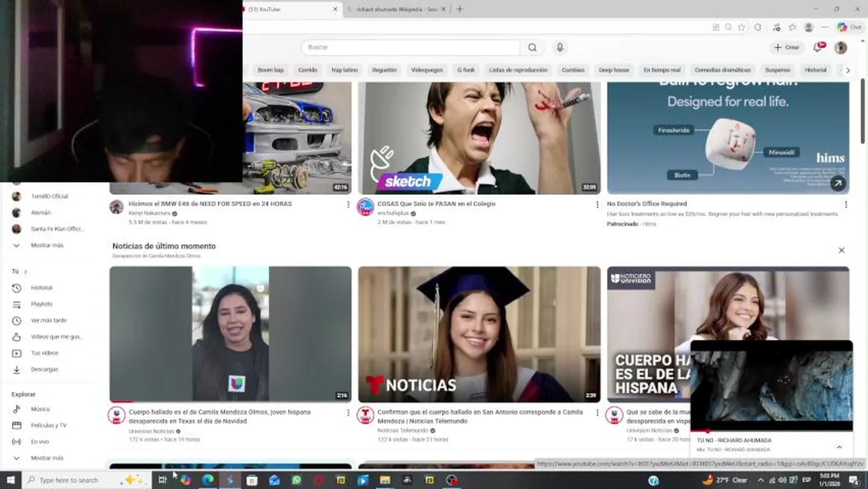Open COSAS Que Solo te PASAN thumbnail
Screen dimensions: 868x489
pos(479,138)
